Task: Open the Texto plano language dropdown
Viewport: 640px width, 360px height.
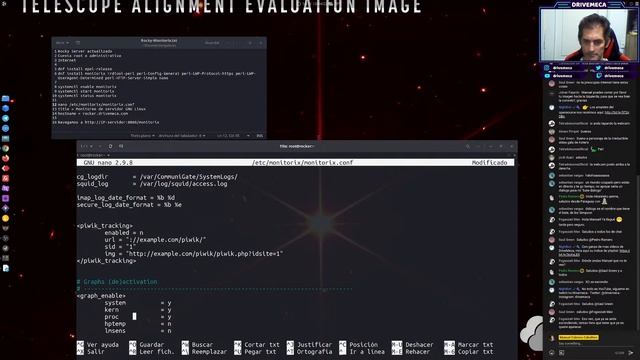Action: tap(142, 136)
